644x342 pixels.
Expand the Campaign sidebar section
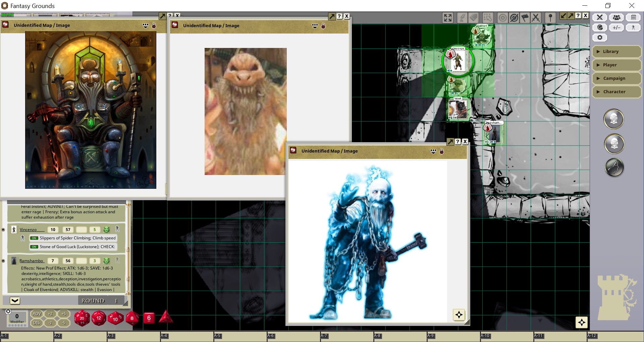click(616, 78)
